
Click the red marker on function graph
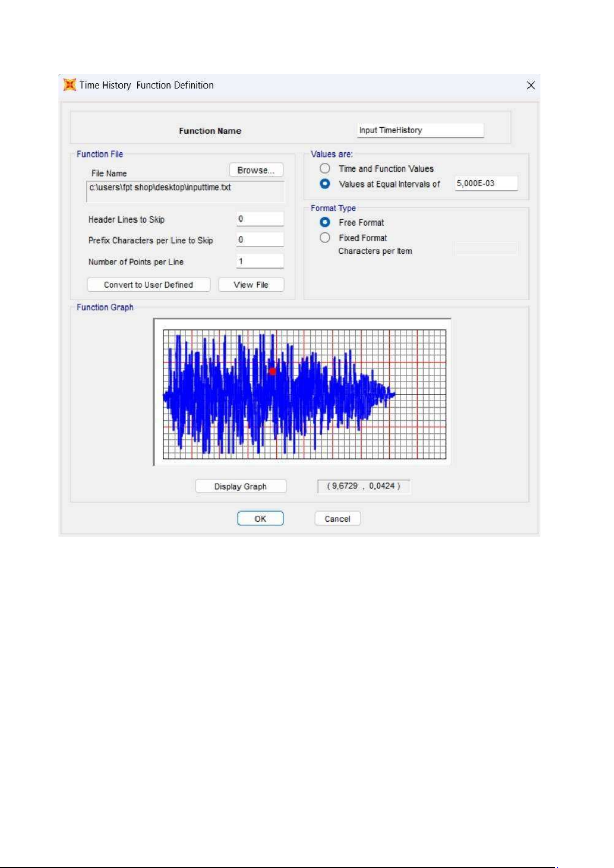coord(272,371)
